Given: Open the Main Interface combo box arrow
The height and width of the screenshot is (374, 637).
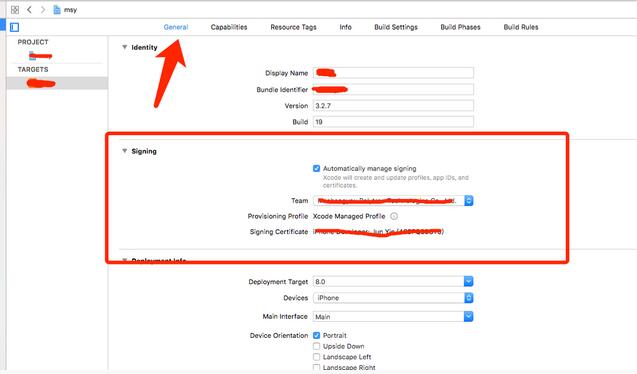Looking at the screenshot, I should [468, 316].
